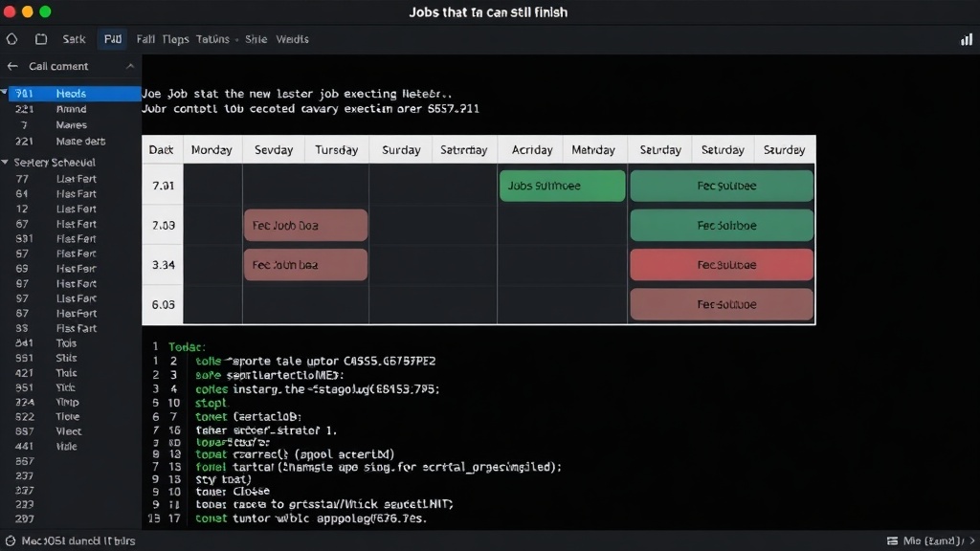The image size is (980, 551).
Task: Click the back arrow beside Call coment
Action: tap(12, 66)
